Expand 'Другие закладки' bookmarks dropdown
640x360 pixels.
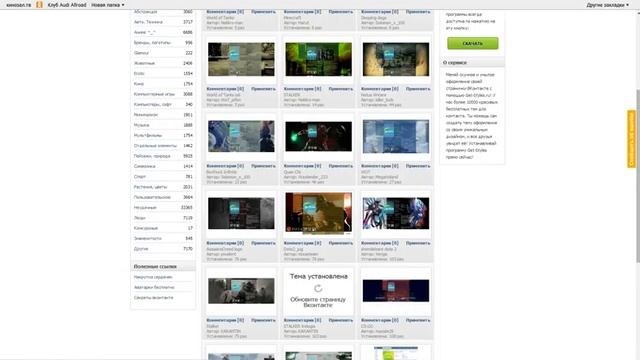point(607,5)
